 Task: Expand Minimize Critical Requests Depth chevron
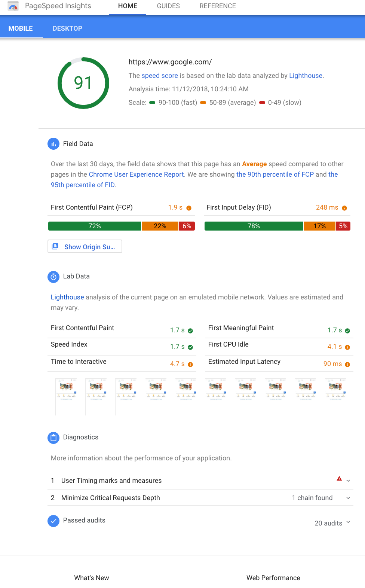[x=348, y=498]
